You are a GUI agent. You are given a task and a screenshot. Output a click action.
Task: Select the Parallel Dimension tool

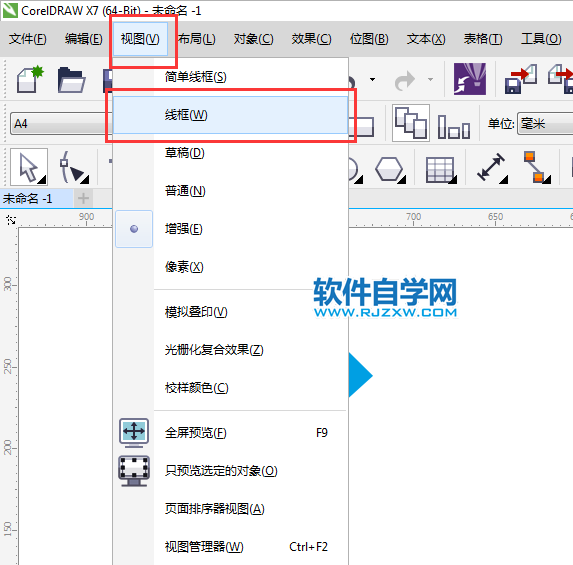click(x=492, y=167)
